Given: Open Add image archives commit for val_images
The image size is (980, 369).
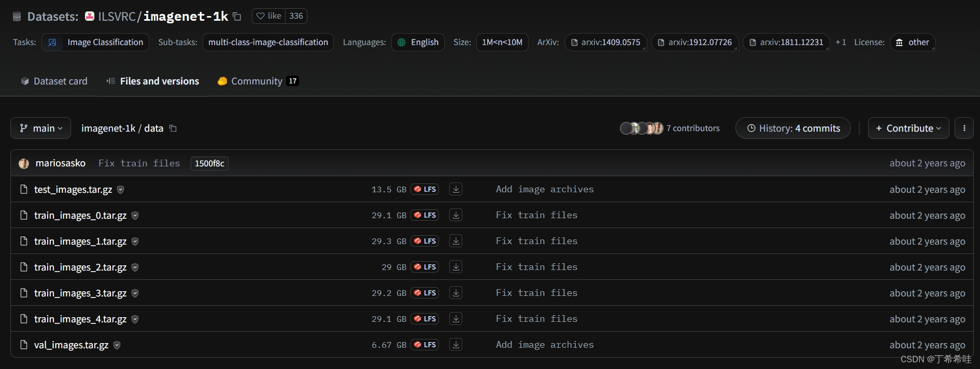Looking at the screenshot, I should pyautogui.click(x=545, y=345).
